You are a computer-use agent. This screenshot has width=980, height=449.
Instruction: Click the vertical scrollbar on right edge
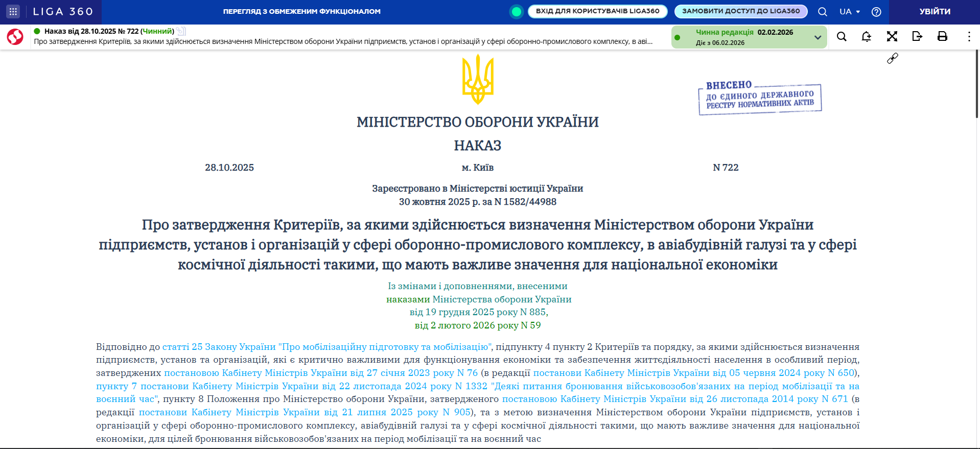pos(977,84)
